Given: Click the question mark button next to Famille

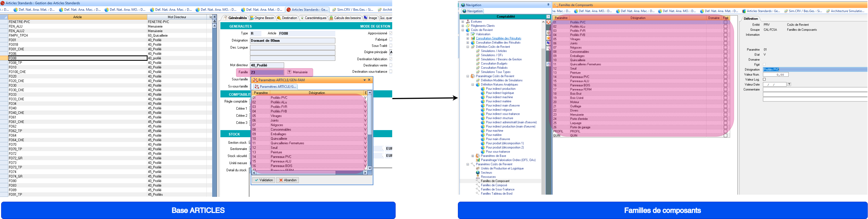Looking at the screenshot, I should [289, 72].
